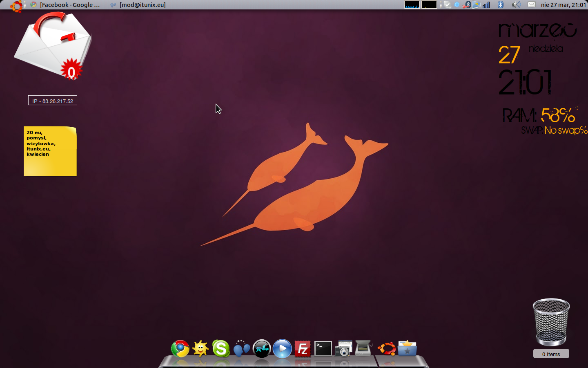Open Skype from the dock

pos(221,349)
